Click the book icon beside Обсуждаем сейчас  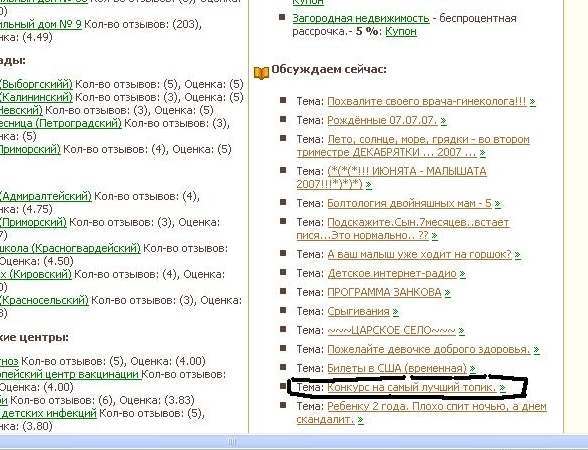[261, 73]
